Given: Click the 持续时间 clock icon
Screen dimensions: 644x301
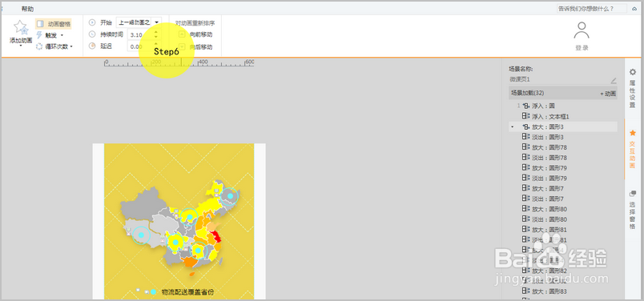Looking at the screenshot, I should point(92,34).
